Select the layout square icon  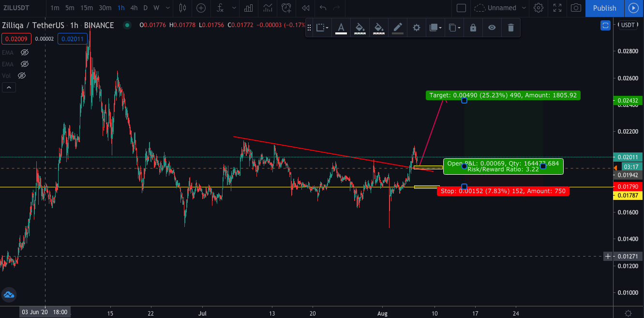pos(461,8)
